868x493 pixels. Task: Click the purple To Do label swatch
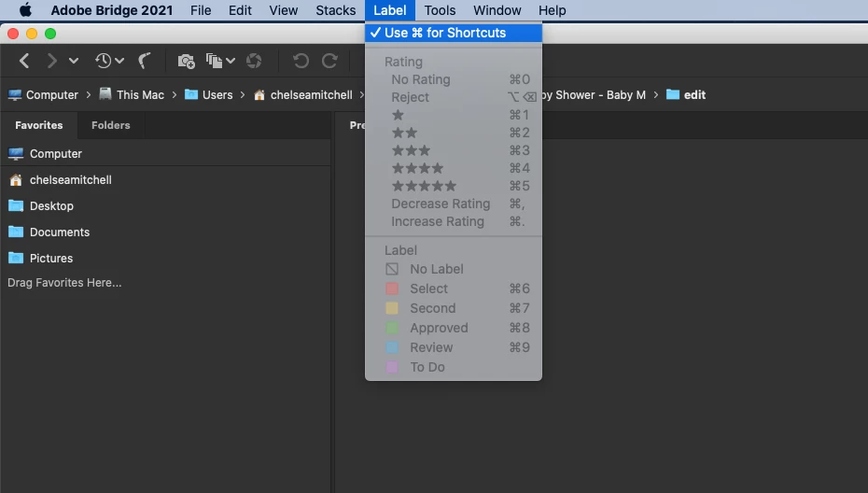[x=392, y=367]
